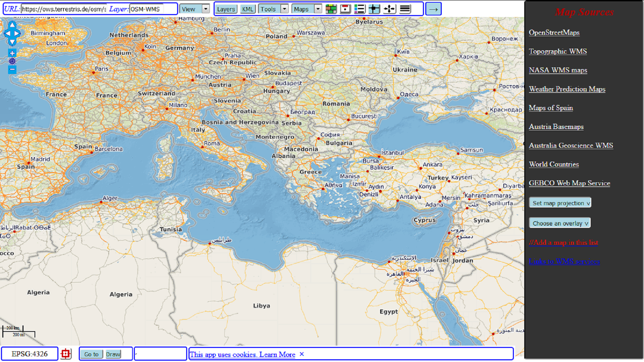The height and width of the screenshot is (362, 644).
Task: Click the Syria label on the map
Action: click(481, 220)
